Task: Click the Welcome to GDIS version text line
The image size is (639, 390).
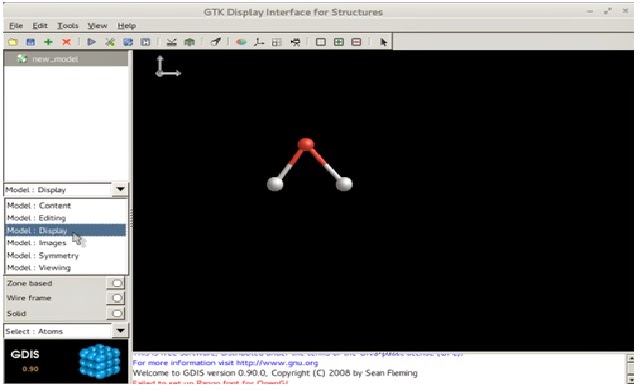Action: [x=275, y=373]
